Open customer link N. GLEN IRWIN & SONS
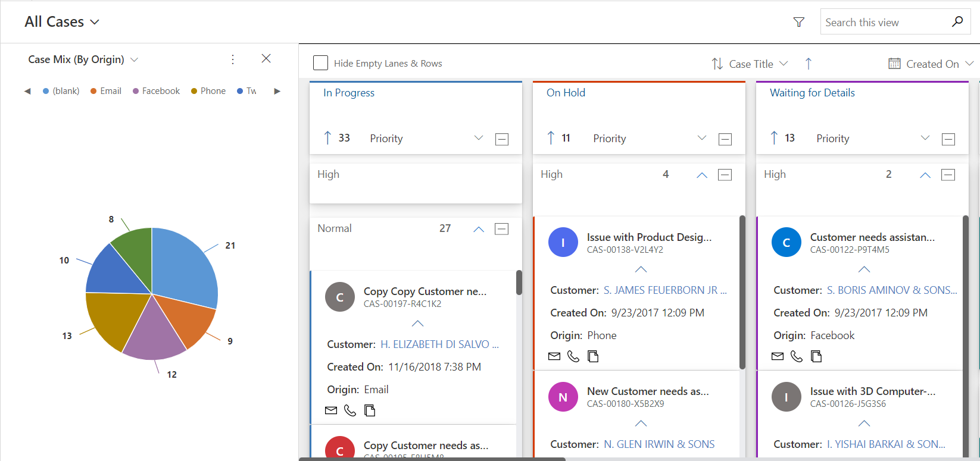The width and height of the screenshot is (980, 461). point(658,444)
